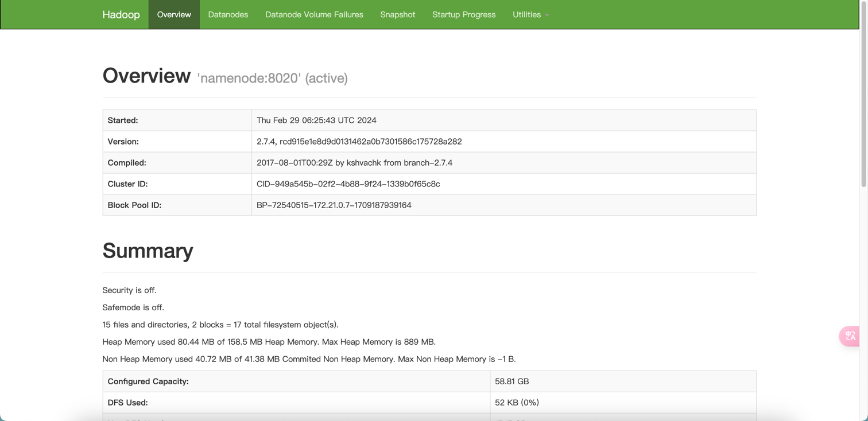Open the Startup Progress tab
This screenshot has width=868, height=421.
click(464, 14)
